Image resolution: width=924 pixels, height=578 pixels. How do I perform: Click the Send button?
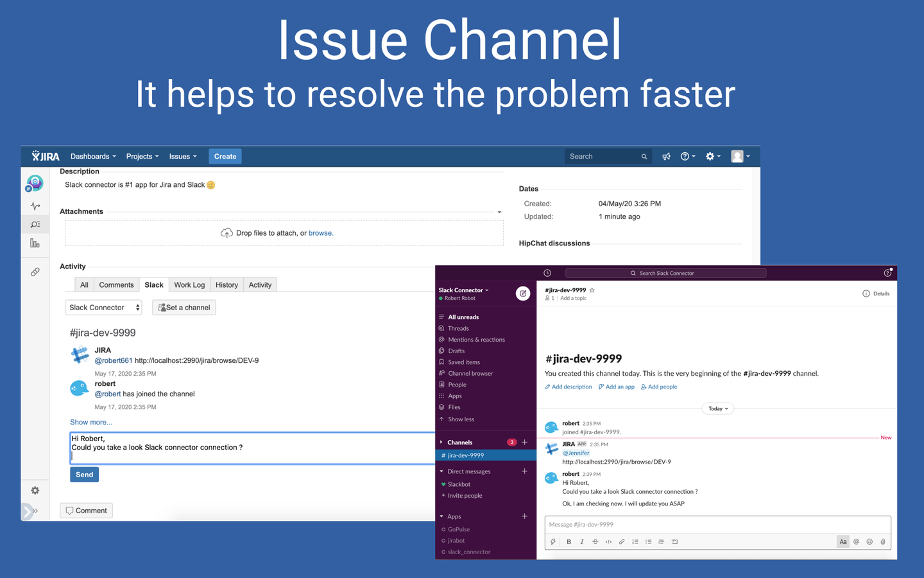click(x=84, y=475)
